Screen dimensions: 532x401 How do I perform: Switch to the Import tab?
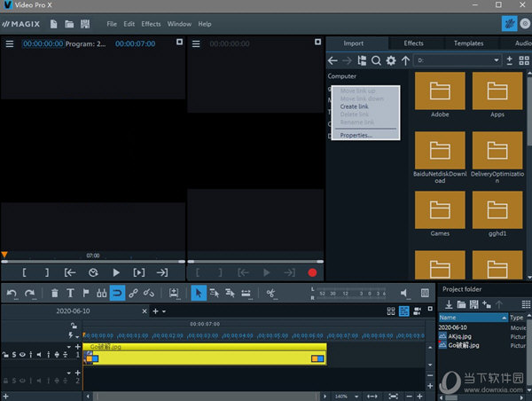coord(353,43)
